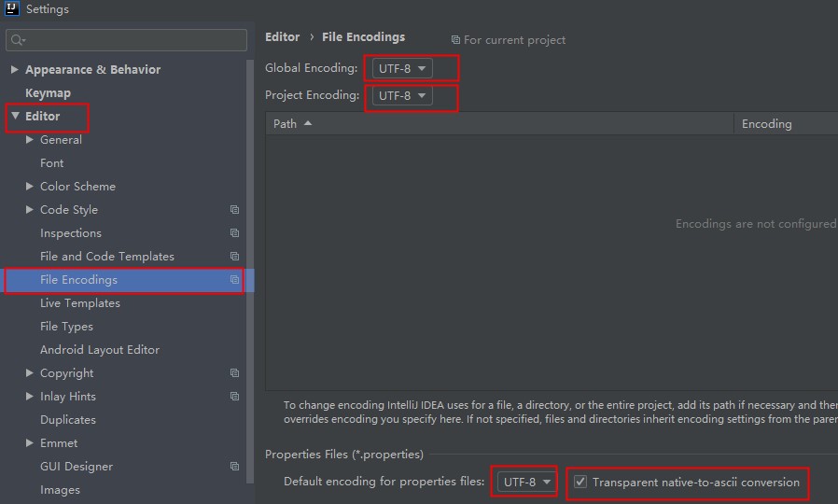
Task: Click the project-level icon beside Code Style
Action: click(234, 210)
